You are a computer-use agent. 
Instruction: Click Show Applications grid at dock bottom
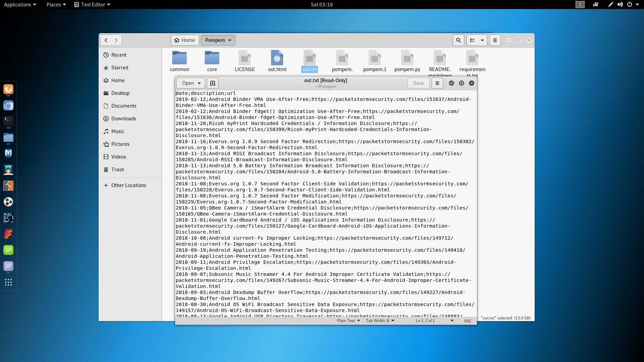[8, 282]
